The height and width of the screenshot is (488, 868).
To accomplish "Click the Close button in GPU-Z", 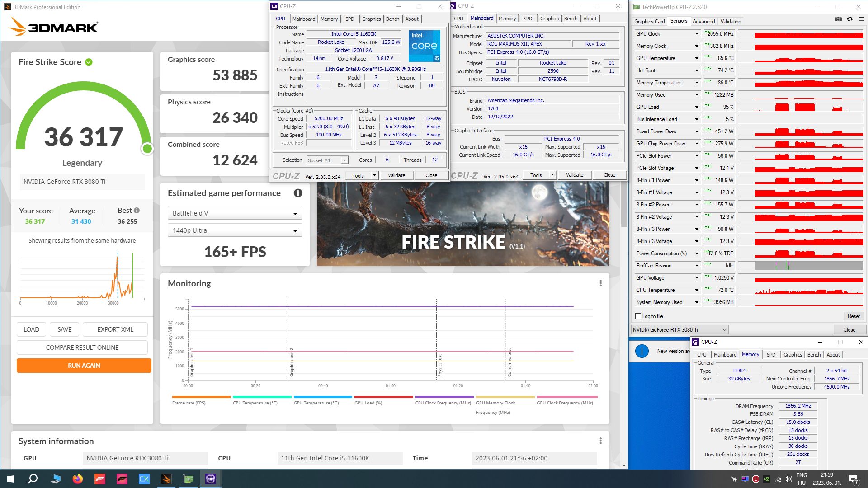I will (849, 330).
